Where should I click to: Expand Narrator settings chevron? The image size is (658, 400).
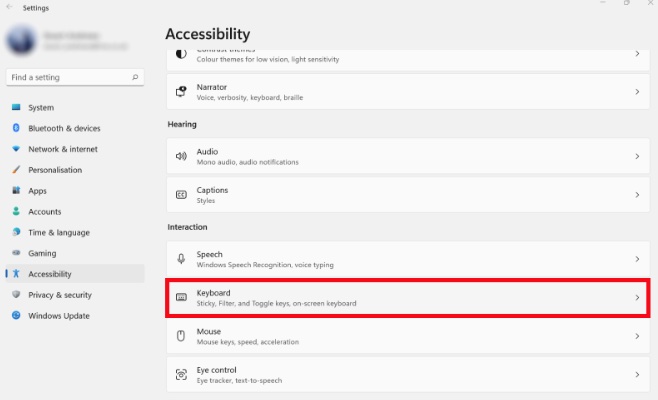click(x=637, y=92)
